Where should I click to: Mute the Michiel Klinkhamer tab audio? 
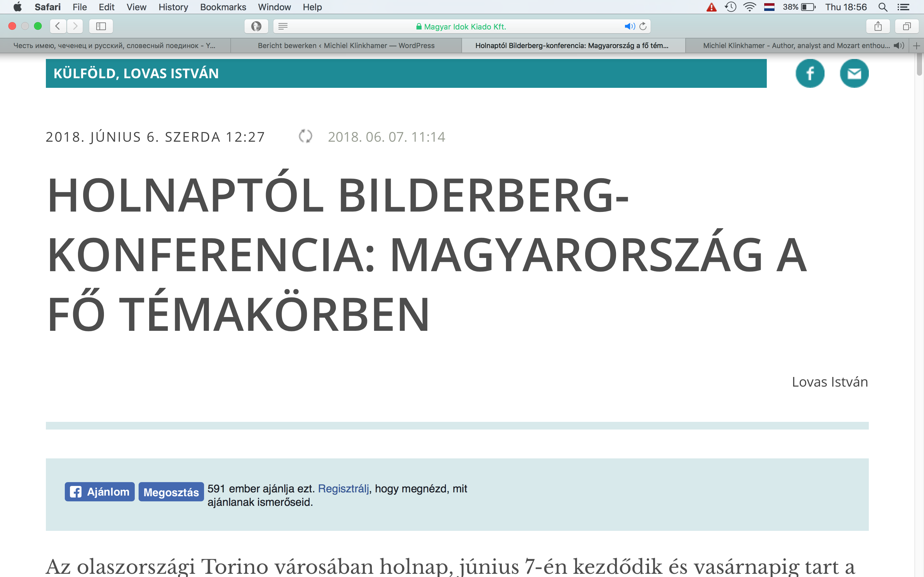tap(898, 46)
